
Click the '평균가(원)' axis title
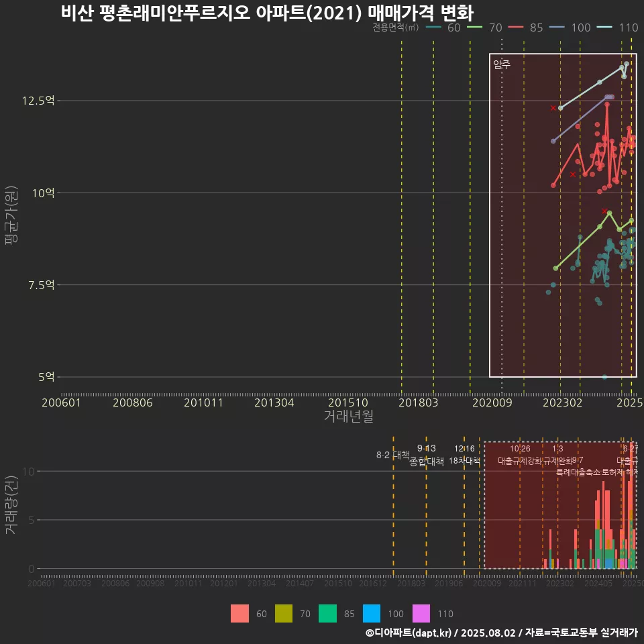pos(11,215)
